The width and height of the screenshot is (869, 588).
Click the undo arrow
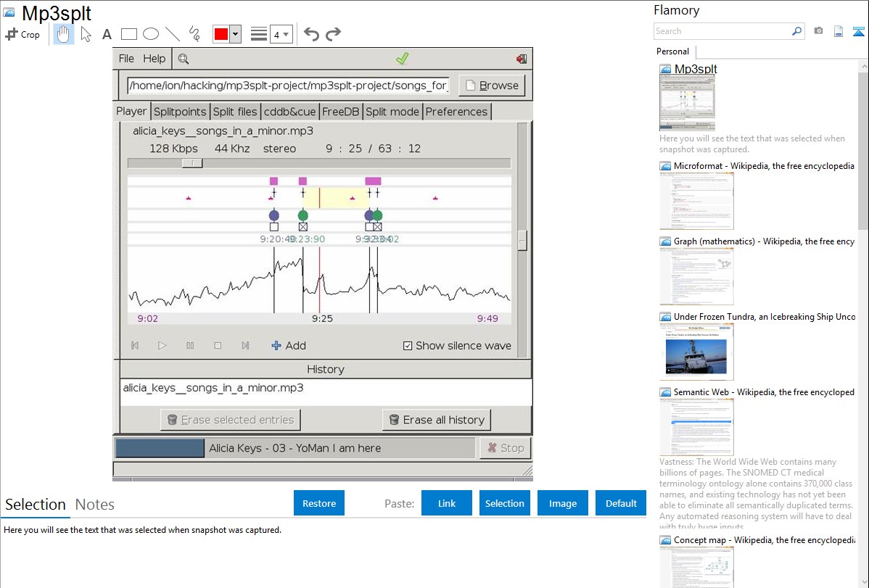[x=311, y=34]
